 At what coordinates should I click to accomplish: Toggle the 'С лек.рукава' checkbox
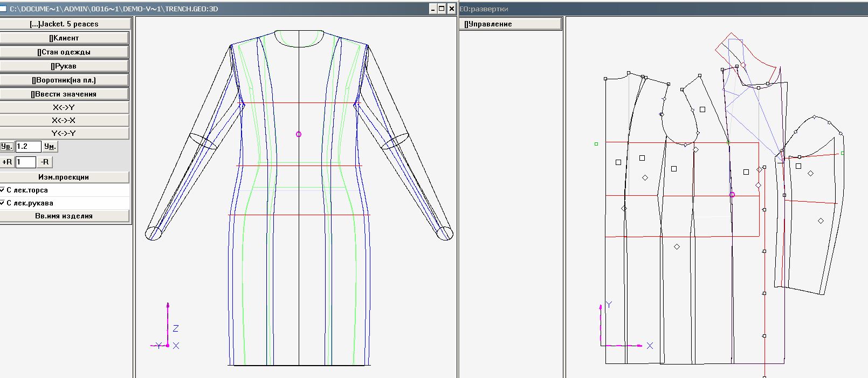(x=3, y=203)
